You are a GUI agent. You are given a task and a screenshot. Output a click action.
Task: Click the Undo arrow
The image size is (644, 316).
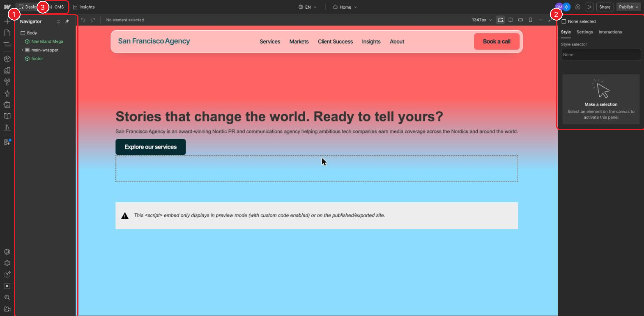(83, 20)
